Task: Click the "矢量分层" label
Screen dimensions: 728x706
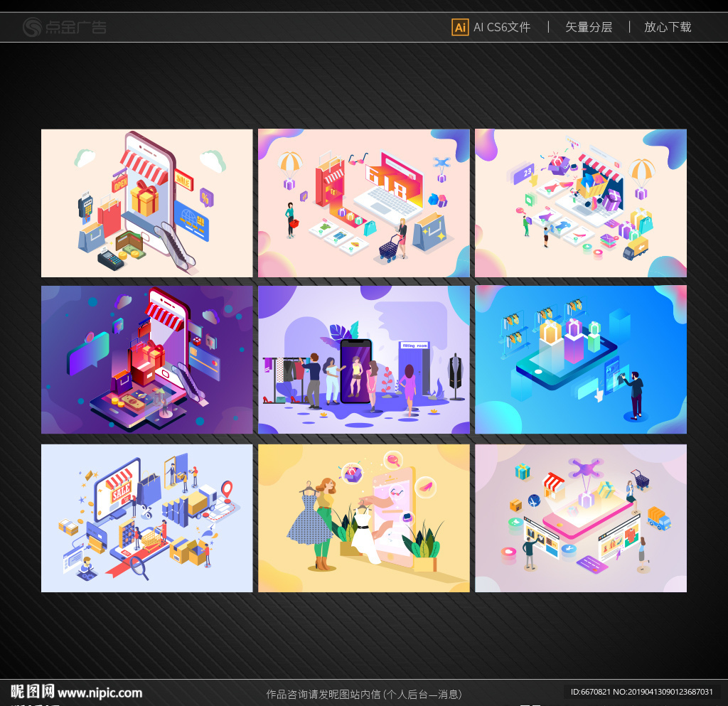Action: (588, 28)
